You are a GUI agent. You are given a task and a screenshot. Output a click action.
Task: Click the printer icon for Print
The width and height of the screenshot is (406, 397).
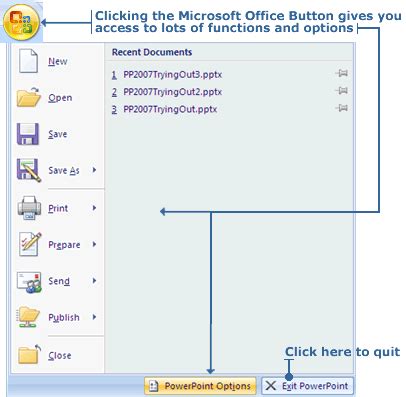[29, 208]
